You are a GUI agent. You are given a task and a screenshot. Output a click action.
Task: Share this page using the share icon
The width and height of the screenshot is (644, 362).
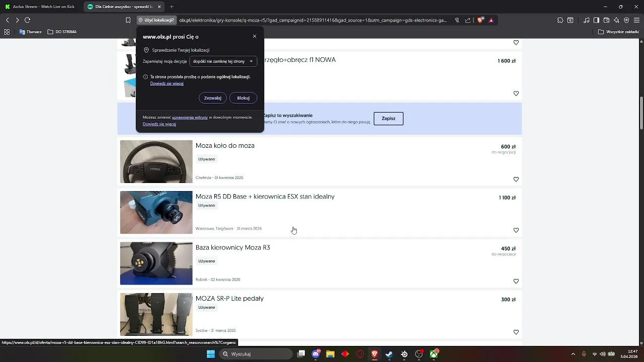coord(468,20)
